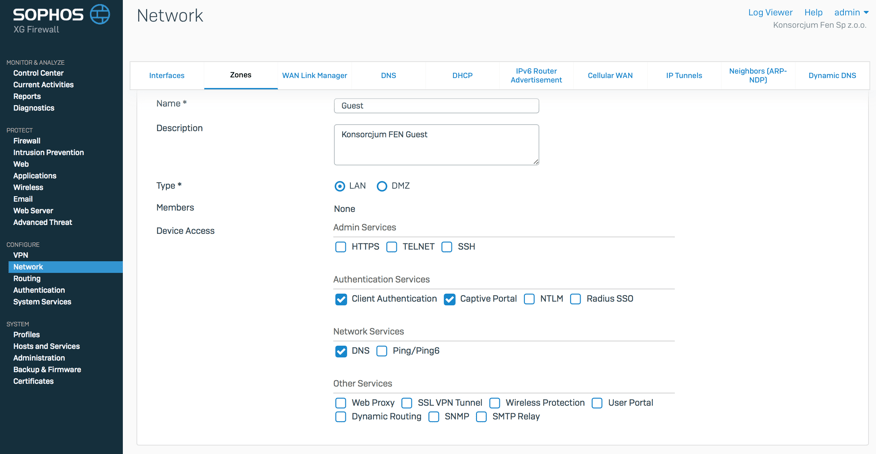Go to the DHCP tab

(x=462, y=75)
